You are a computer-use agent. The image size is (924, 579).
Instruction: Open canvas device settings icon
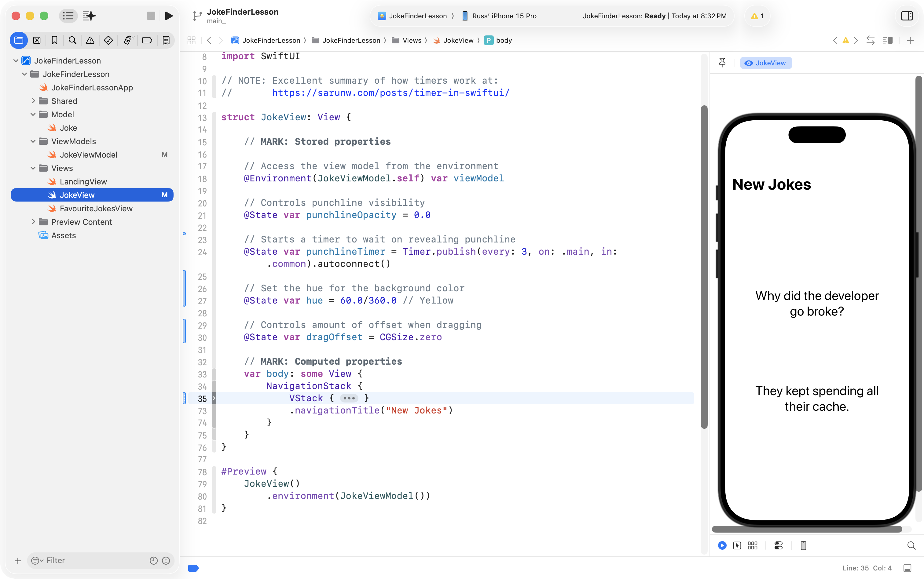[x=779, y=545]
